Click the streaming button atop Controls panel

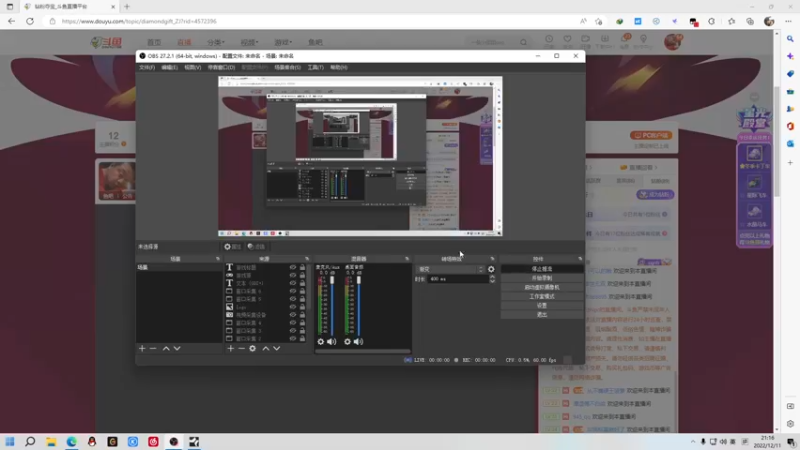pos(542,269)
